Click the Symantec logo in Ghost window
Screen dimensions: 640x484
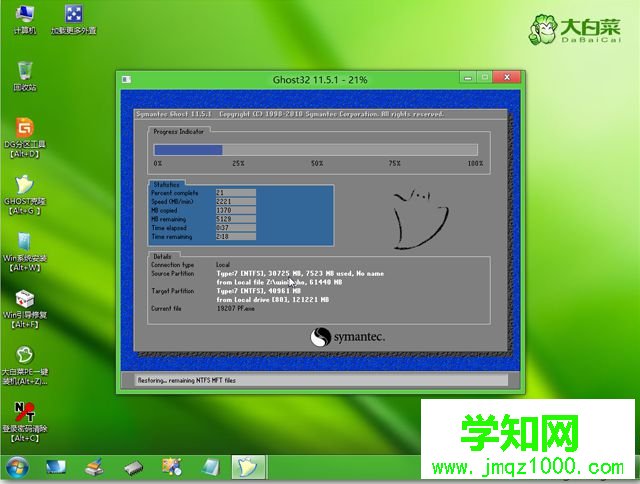pyautogui.click(x=347, y=337)
